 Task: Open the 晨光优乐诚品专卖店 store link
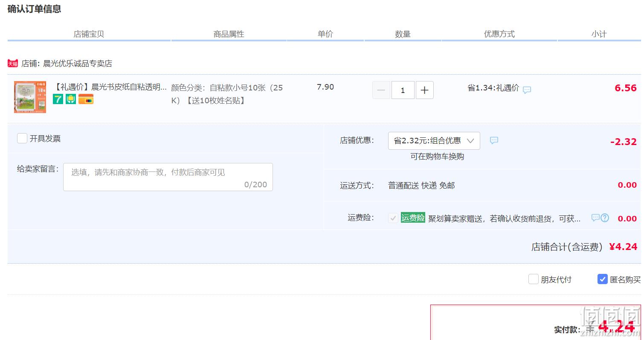78,64
